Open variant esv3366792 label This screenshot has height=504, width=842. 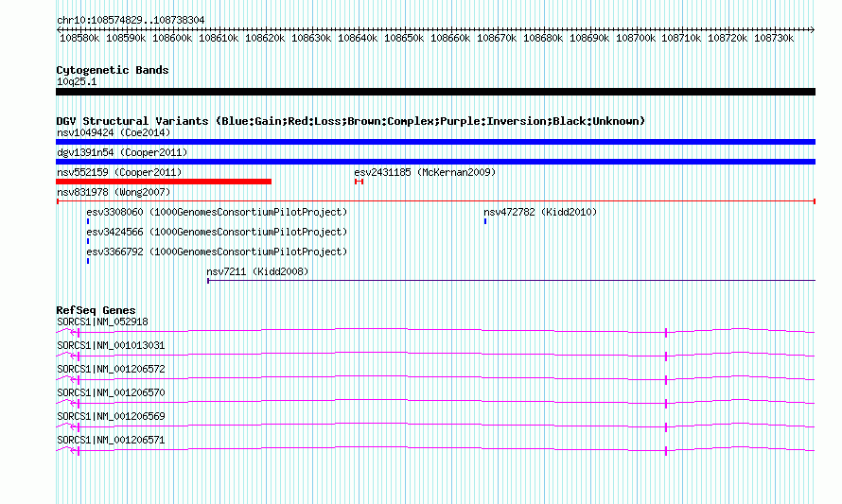pyautogui.click(x=217, y=252)
